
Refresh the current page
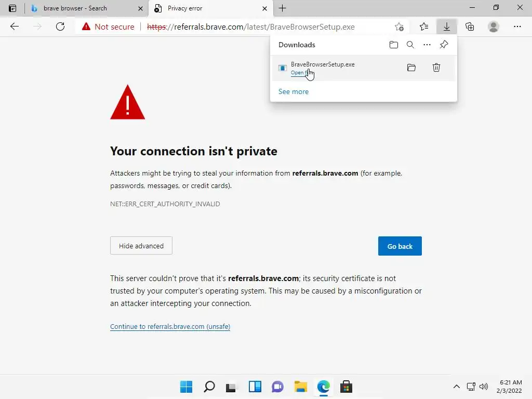click(60, 26)
